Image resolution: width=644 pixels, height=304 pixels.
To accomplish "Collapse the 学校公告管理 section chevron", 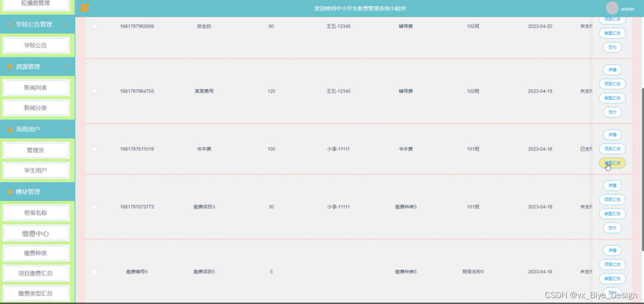I will [65, 24].
